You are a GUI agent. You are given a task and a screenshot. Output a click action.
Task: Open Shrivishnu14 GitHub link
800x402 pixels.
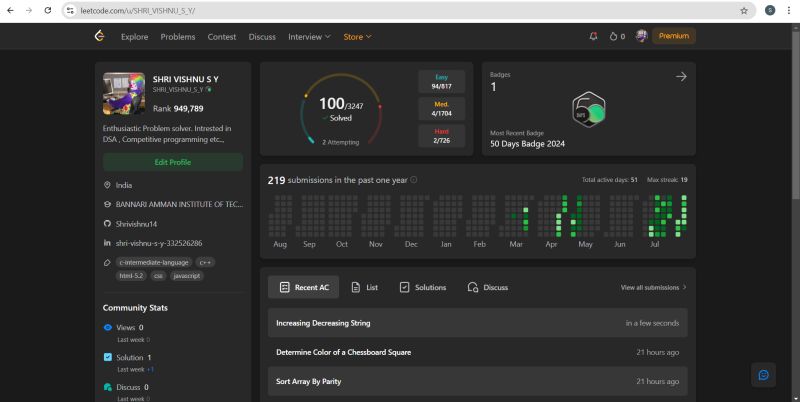coord(136,223)
